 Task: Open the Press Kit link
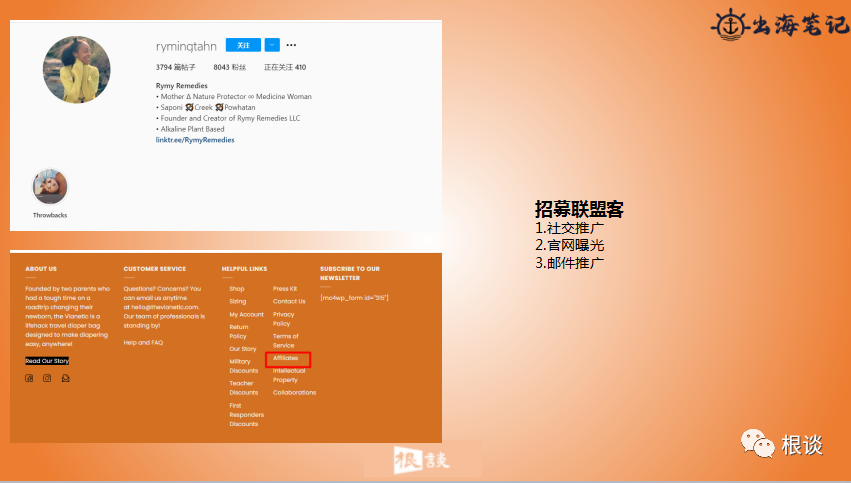285,289
